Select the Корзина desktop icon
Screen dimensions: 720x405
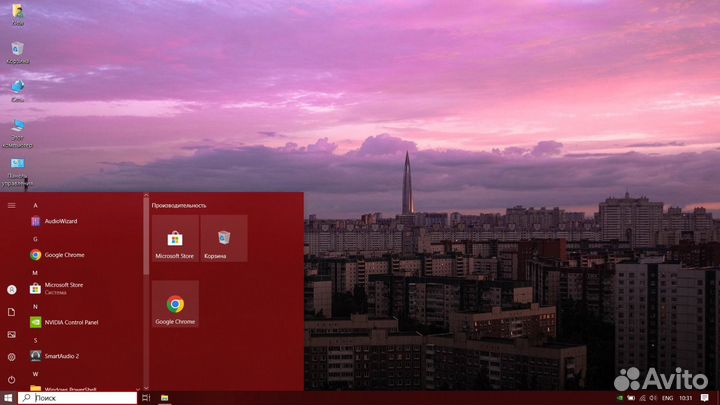coord(17,52)
